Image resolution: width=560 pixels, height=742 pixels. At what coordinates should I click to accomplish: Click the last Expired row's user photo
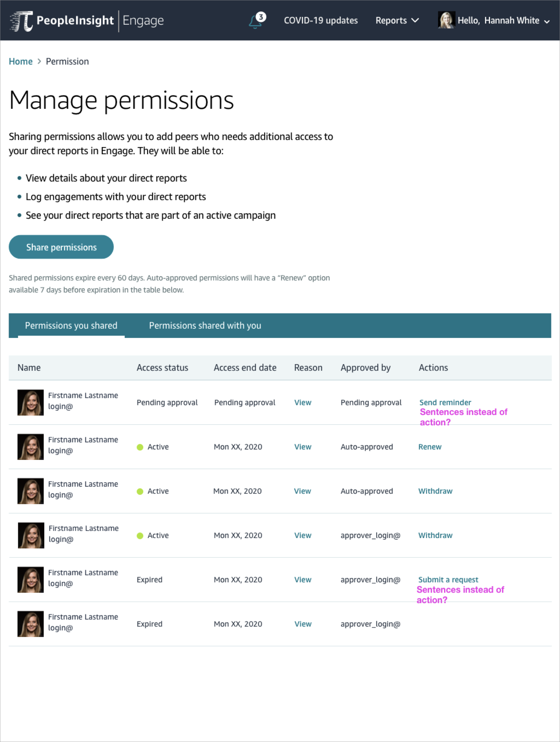pos(31,624)
